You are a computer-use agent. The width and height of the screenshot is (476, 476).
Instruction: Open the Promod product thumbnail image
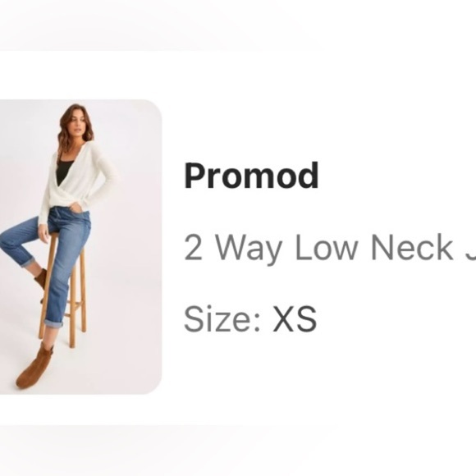[80, 247]
